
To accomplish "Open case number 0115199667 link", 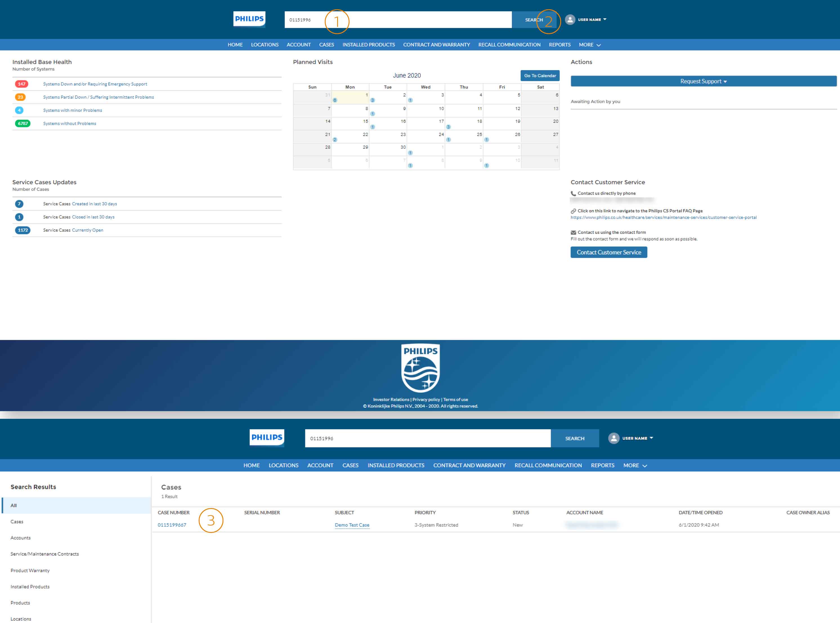I will (x=172, y=525).
